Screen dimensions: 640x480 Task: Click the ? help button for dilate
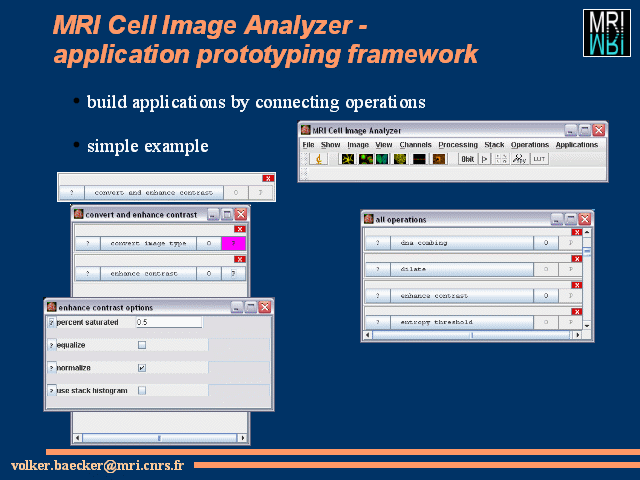378,269
